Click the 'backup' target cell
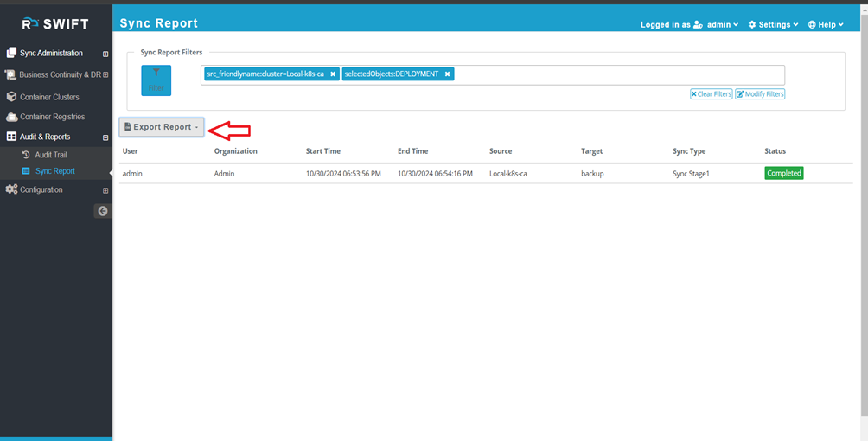The width and height of the screenshot is (868, 441). (x=592, y=174)
